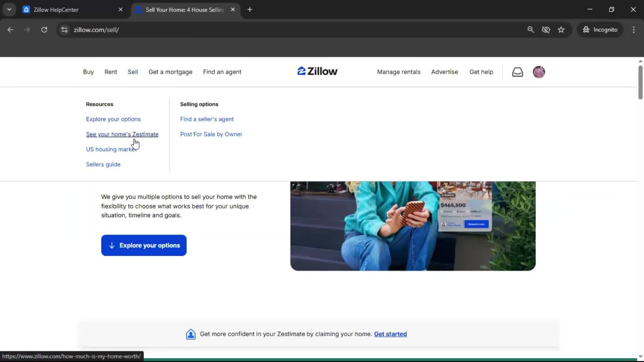Click the third-party cookies blocked indicator

pyautogui.click(x=546, y=29)
